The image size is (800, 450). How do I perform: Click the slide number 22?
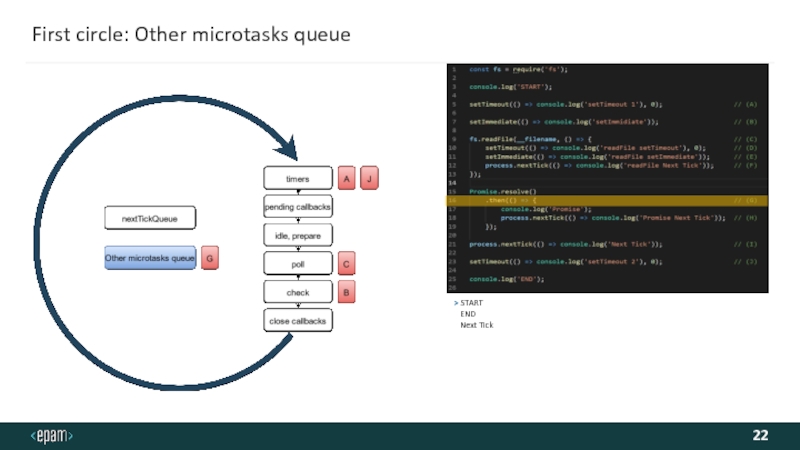click(x=760, y=436)
